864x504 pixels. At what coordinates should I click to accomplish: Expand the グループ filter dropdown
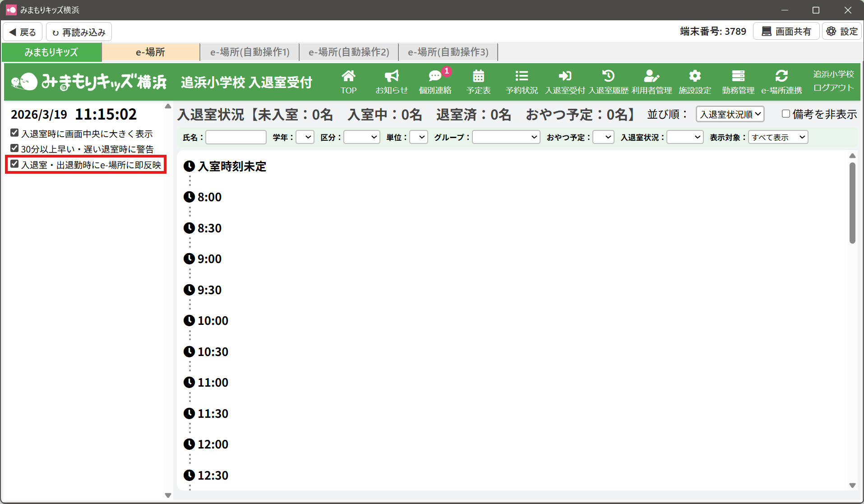(x=506, y=137)
